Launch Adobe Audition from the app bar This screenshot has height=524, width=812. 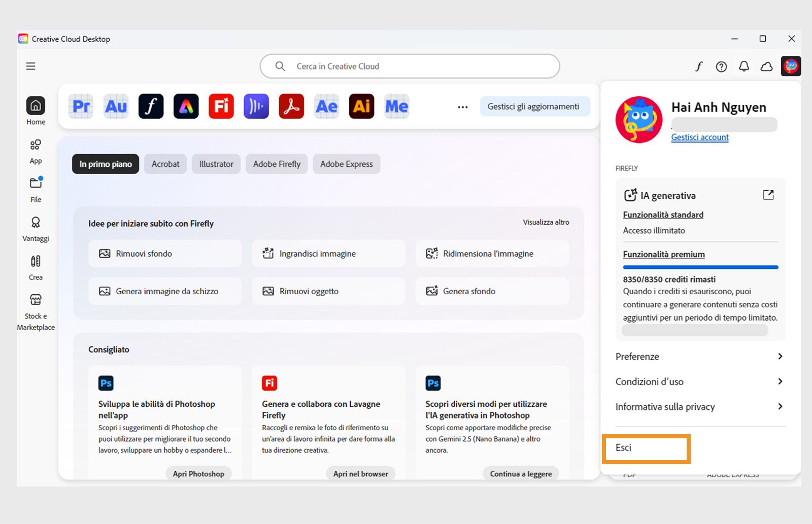click(x=116, y=107)
